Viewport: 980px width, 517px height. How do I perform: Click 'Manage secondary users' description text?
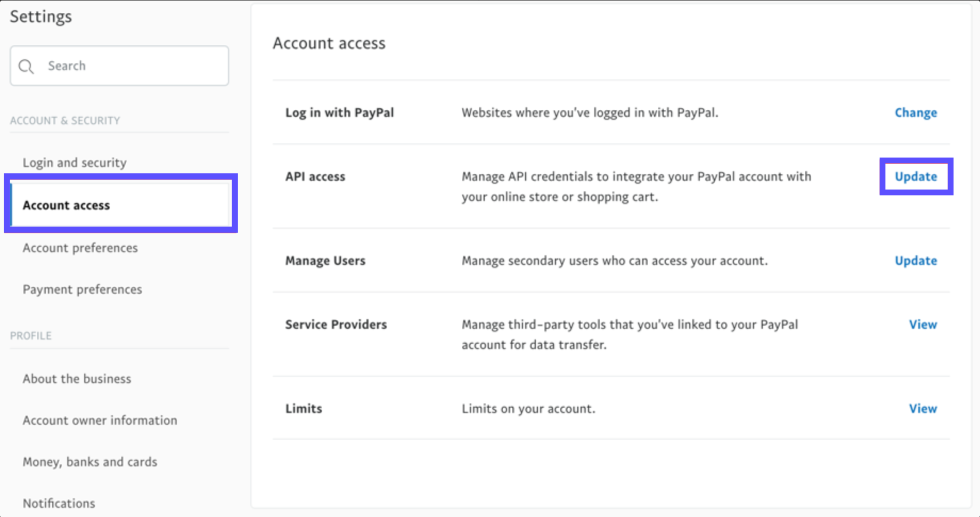tap(615, 261)
